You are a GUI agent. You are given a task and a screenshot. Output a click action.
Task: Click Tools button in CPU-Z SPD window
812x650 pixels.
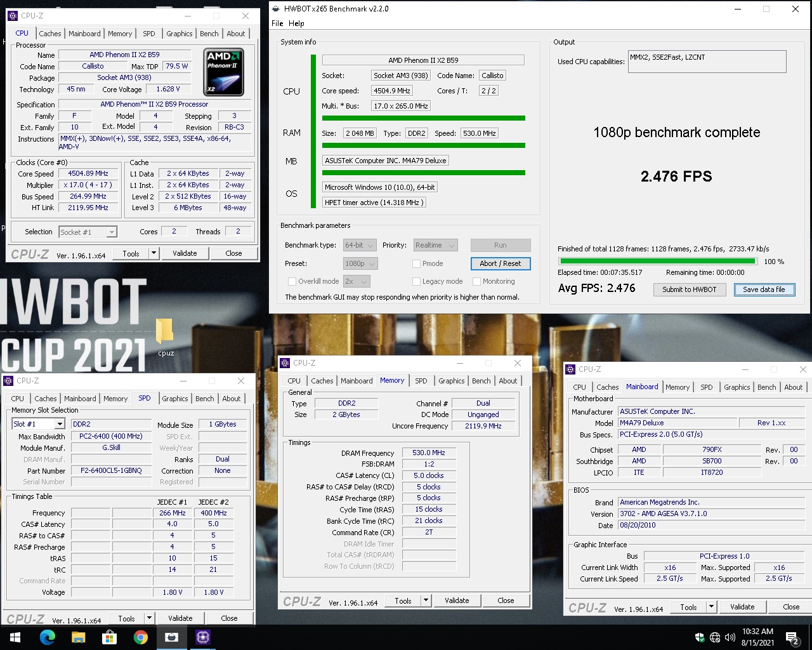tap(126, 618)
